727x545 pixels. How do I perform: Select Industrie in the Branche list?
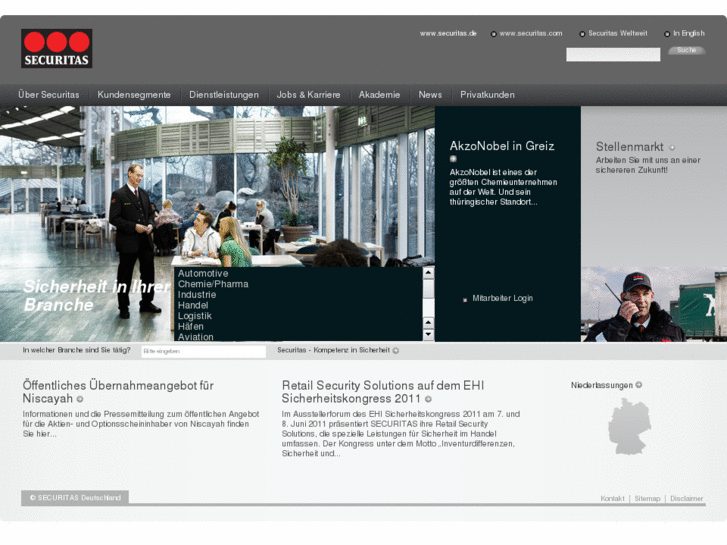(197, 295)
